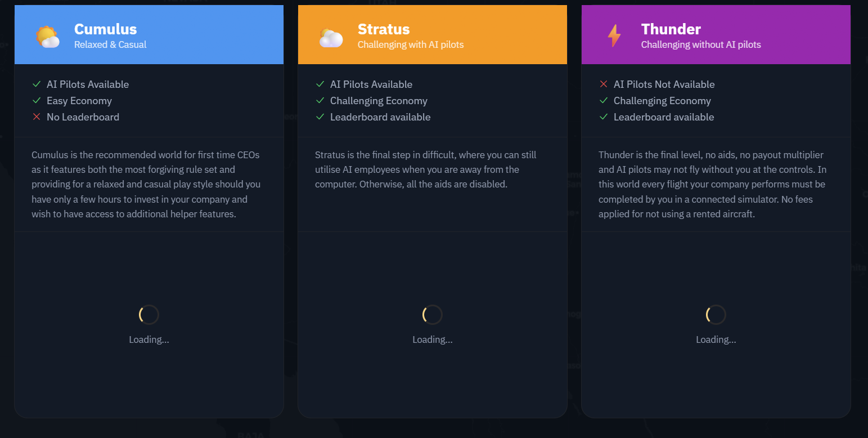Click the Stratus description paragraph

click(x=426, y=169)
